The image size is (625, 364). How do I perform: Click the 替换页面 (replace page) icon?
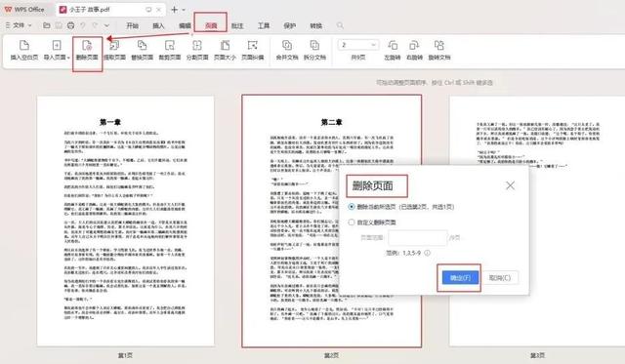(142, 46)
